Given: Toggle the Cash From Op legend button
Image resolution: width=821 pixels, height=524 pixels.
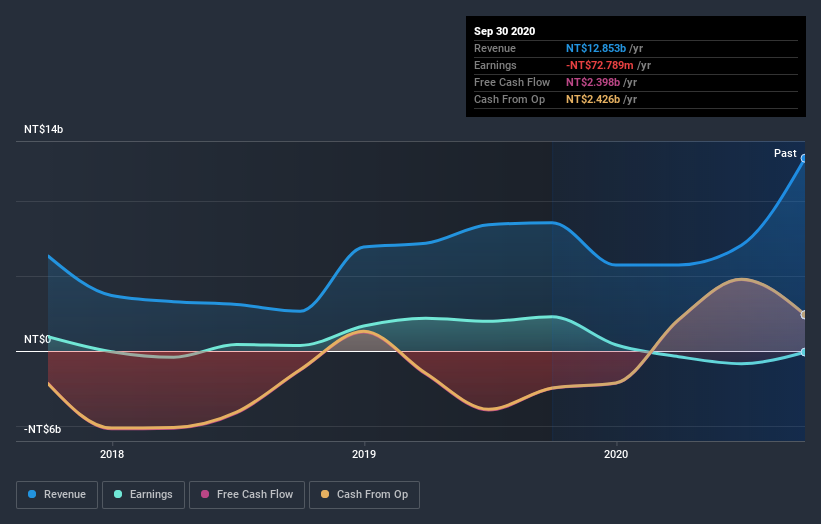Looking at the screenshot, I should click(364, 495).
